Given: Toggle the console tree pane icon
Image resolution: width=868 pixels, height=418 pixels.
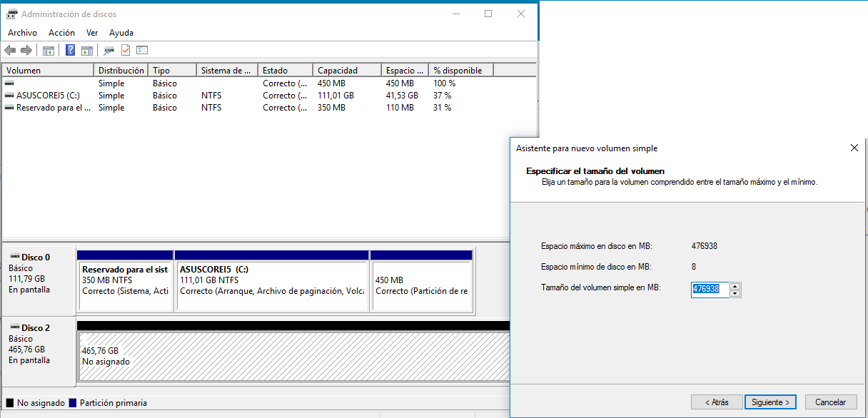Looking at the screenshot, I should coord(49,51).
